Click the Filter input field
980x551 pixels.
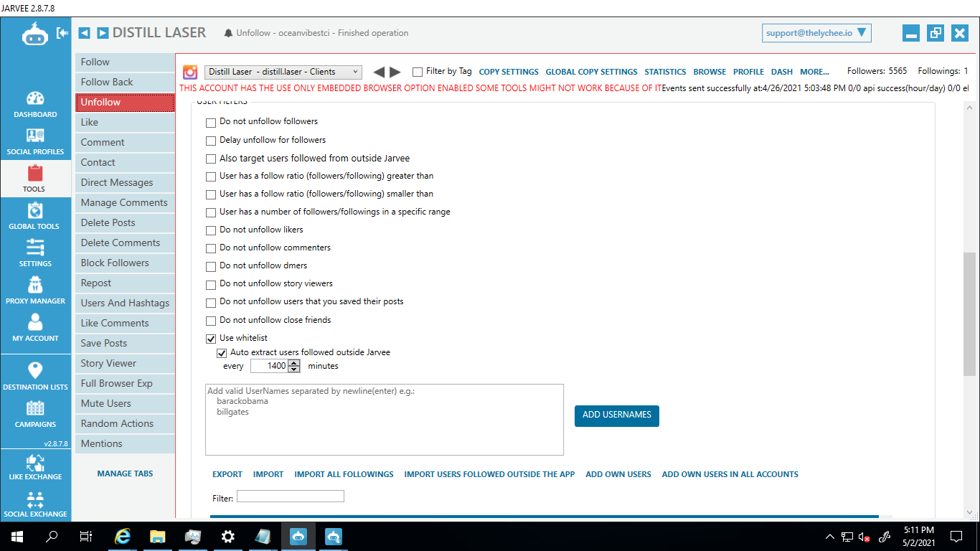click(x=291, y=496)
